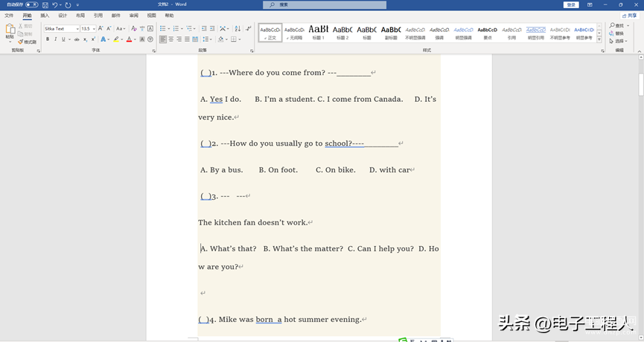Click the Undo arrow icon
The height and width of the screenshot is (342, 644).
pyautogui.click(x=54, y=5)
